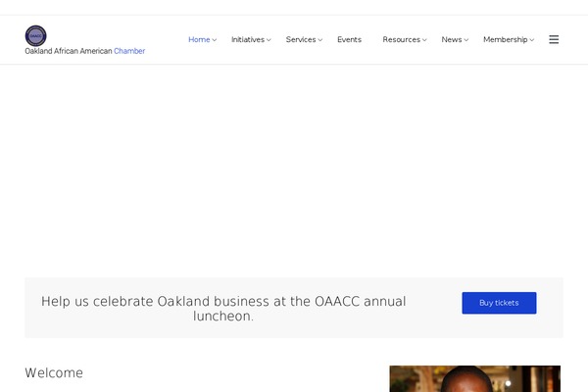Open the portrait photo beside Welcome

click(x=475, y=379)
